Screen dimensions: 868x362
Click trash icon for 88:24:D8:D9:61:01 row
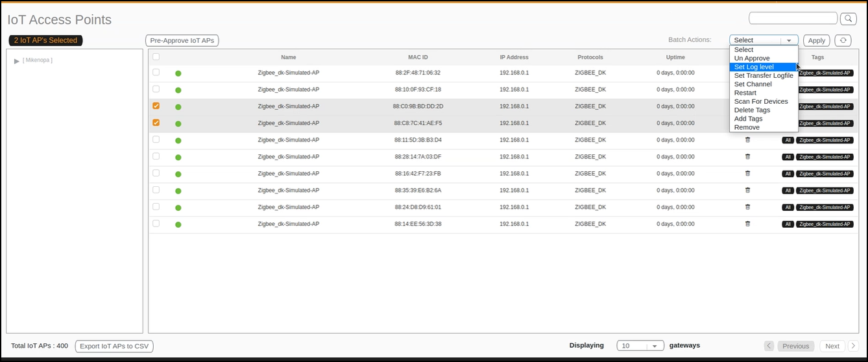[747, 207]
